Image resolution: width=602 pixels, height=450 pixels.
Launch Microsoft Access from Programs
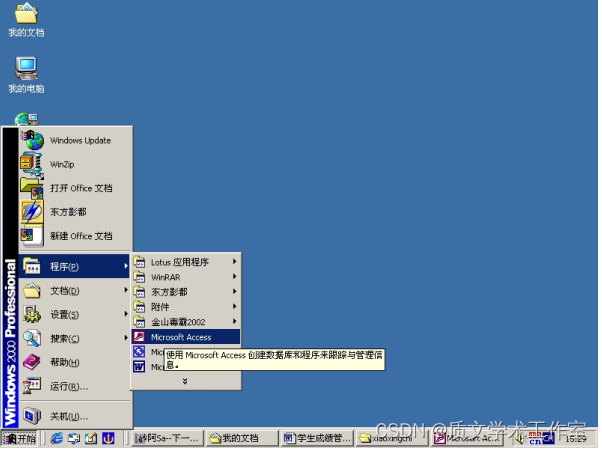coord(186,337)
